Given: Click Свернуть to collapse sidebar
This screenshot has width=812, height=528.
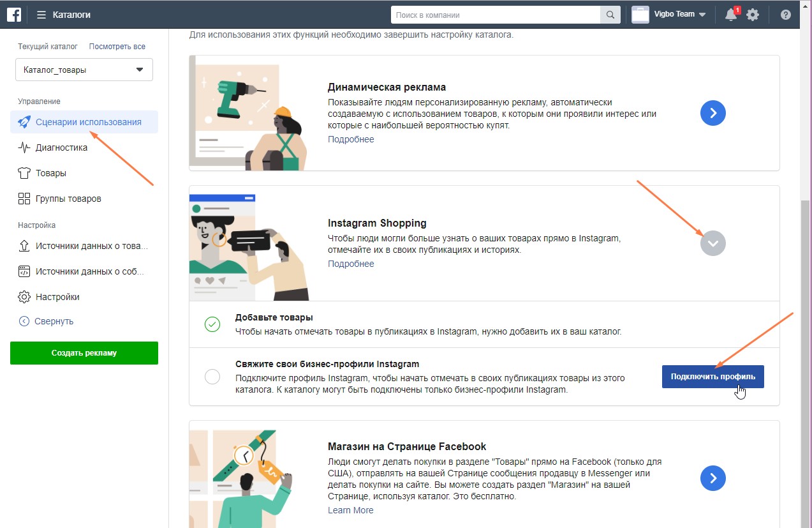Looking at the screenshot, I should tap(54, 321).
